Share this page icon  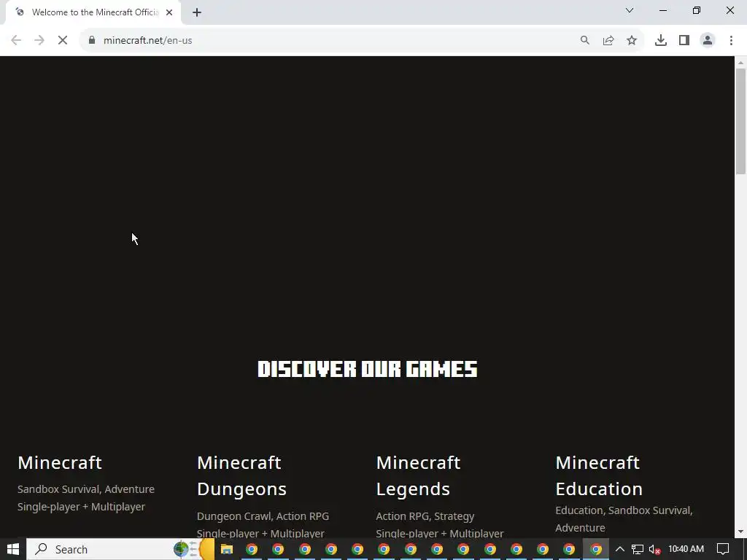click(x=608, y=41)
